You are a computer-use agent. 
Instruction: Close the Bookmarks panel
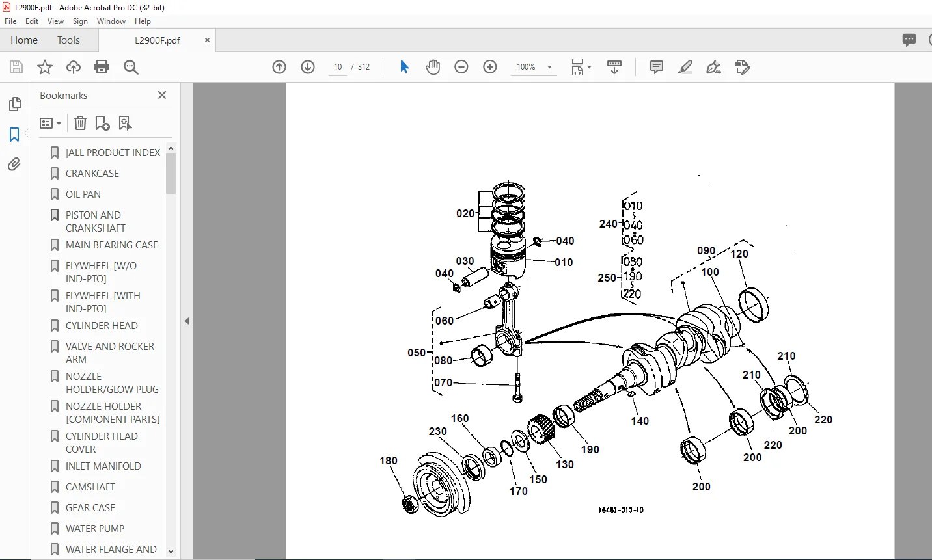162,95
